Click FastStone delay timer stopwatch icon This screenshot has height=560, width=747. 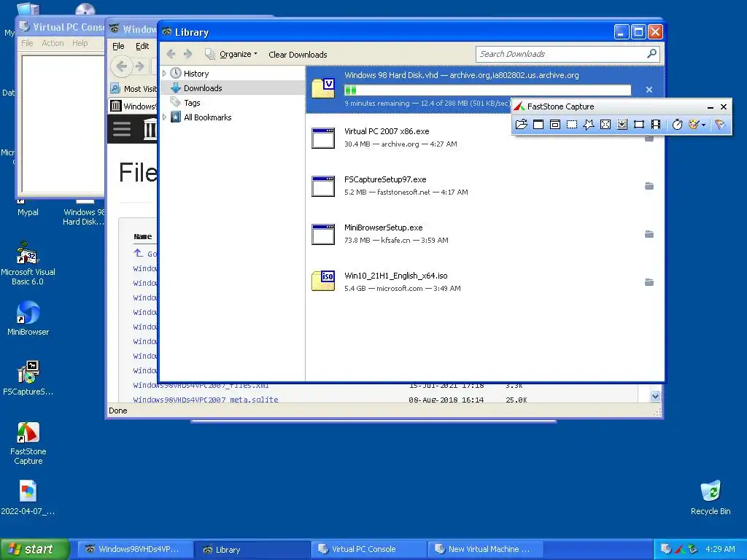click(x=677, y=124)
